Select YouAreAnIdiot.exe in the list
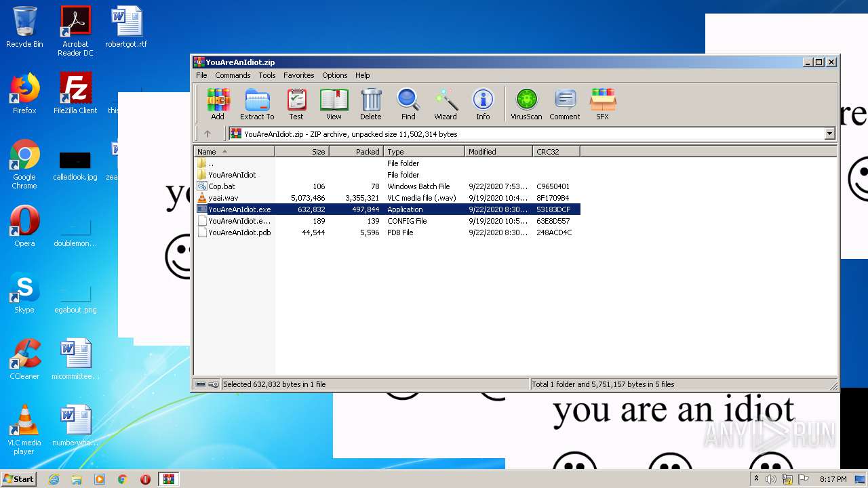868x488 pixels. point(387,209)
